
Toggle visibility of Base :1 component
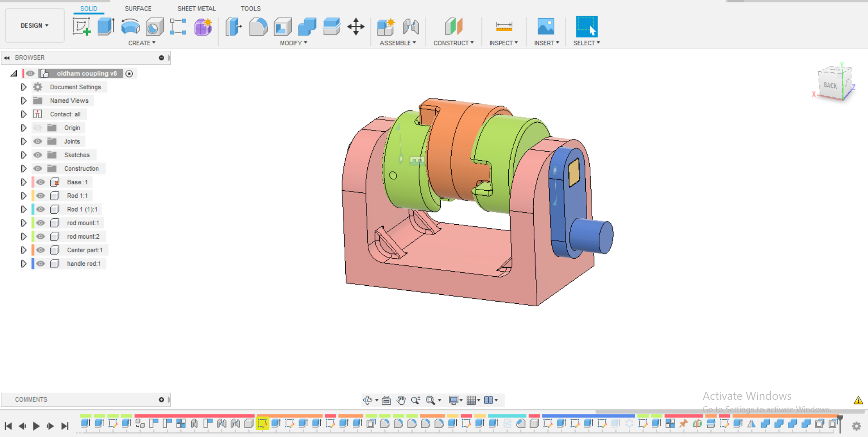click(40, 182)
